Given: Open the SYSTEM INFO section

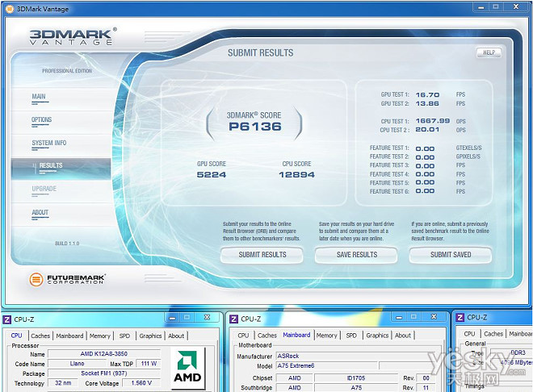Looking at the screenshot, I should [49, 143].
